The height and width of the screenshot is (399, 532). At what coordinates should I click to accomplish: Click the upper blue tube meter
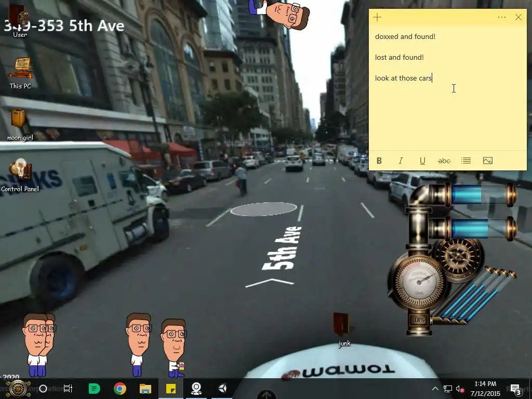(481, 194)
